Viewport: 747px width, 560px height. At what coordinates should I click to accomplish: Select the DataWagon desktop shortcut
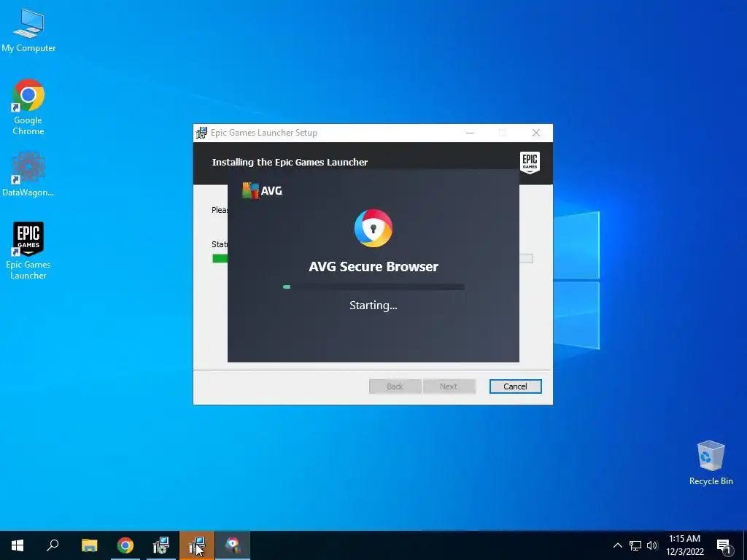point(28,174)
